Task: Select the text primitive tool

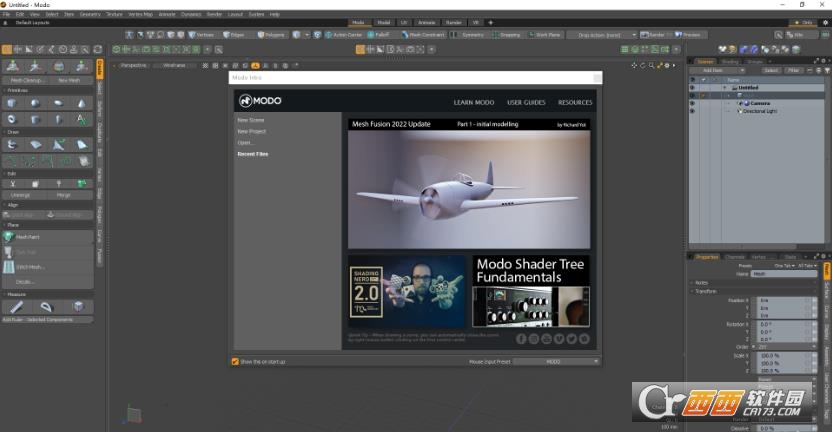Action: [x=82, y=119]
